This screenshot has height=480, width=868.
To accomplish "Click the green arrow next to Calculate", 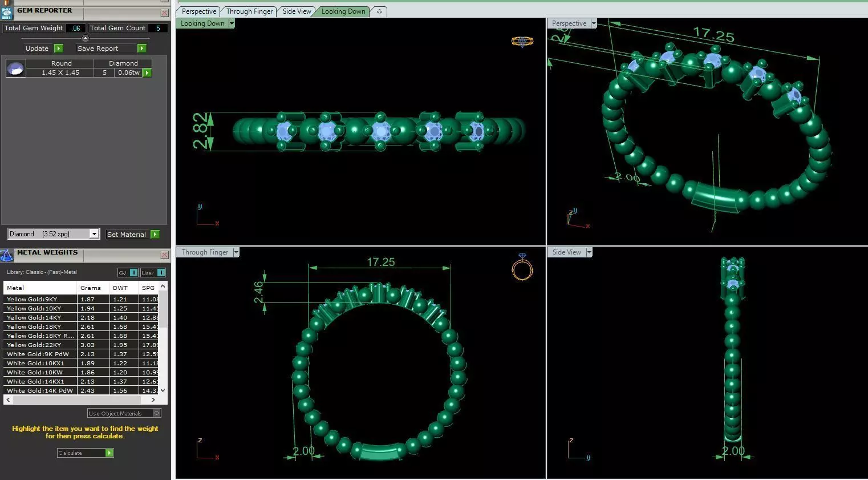I will (109, 453).
